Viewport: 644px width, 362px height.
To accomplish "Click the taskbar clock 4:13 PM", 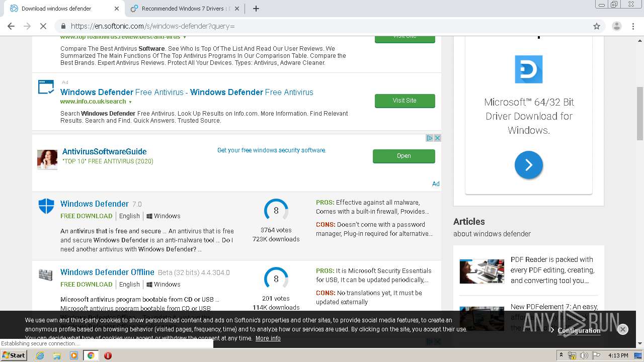I will tap(618, 355).
